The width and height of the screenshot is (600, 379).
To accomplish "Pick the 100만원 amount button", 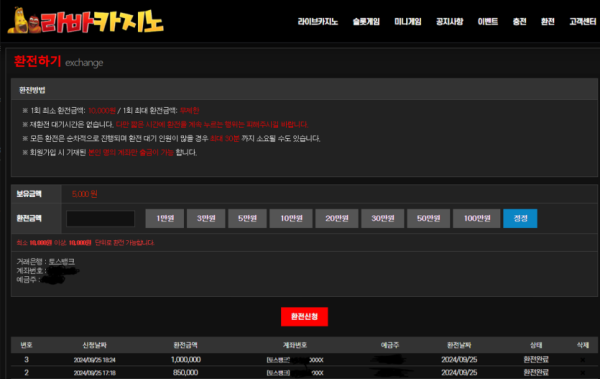I will click(477, 218).
